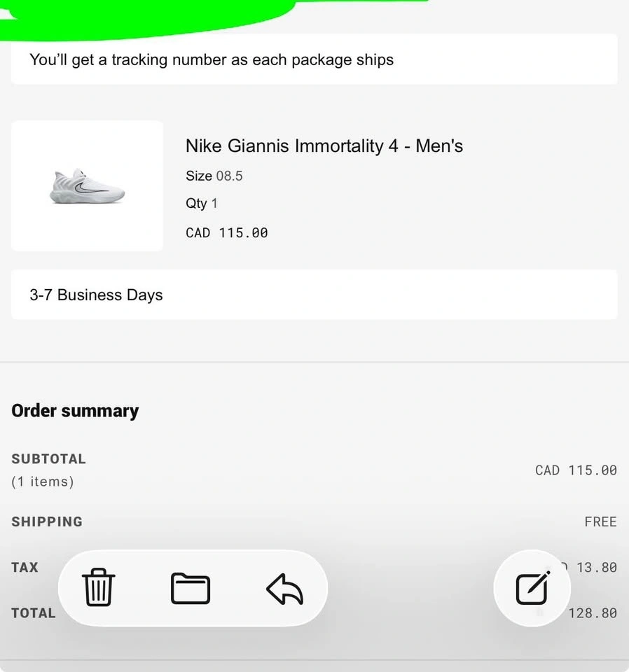The height and width of the screenshot is (672, 629).
Task: Select the Size 08.5 text
Action: (214, 176)
